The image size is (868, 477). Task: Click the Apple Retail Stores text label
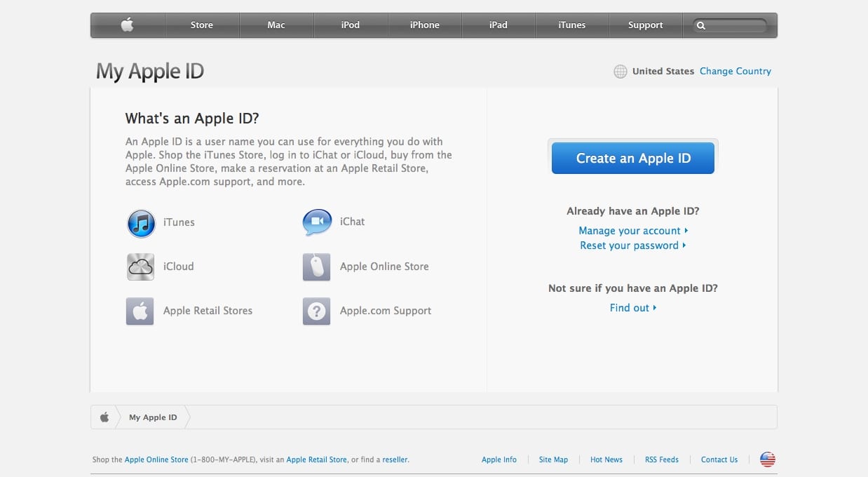coord(208,311)
